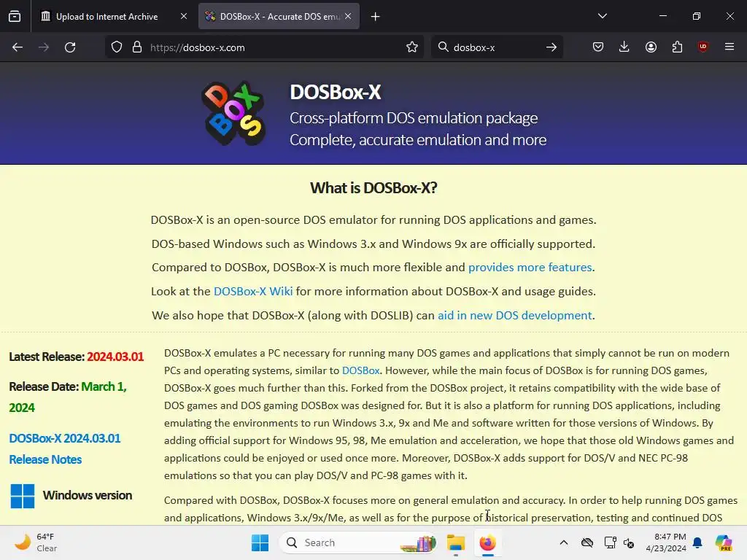Follow the aid in new DOS development link
Screen dimensions: 747x560
click(x=514, y=315)
